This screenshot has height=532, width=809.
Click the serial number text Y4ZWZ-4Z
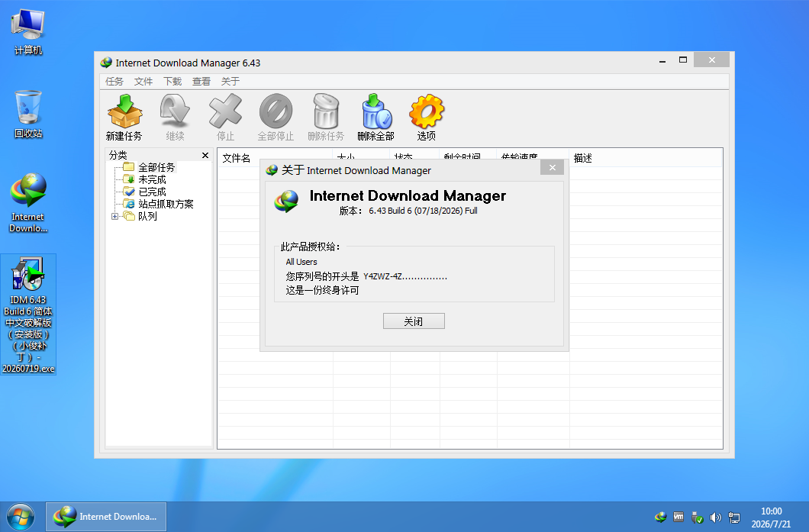click(405, 276)
